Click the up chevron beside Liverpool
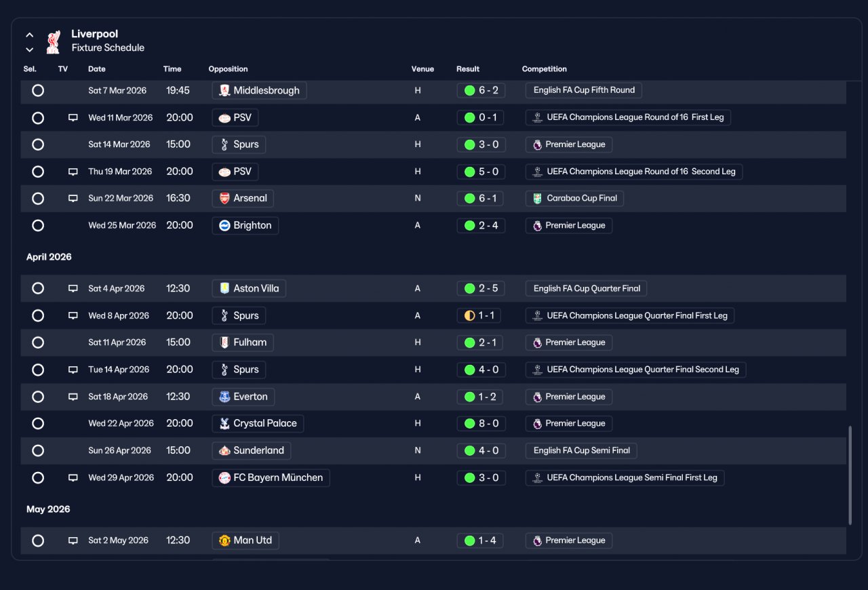The height and width of the screenshot is (590, 868). coord(30,35)
